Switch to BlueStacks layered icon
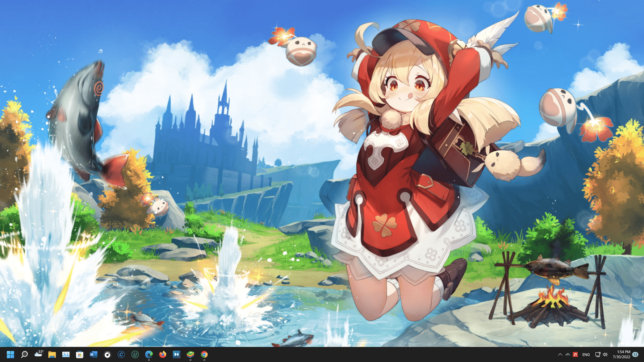The width and height of the screenshot is (644, 362). [190, 354]
